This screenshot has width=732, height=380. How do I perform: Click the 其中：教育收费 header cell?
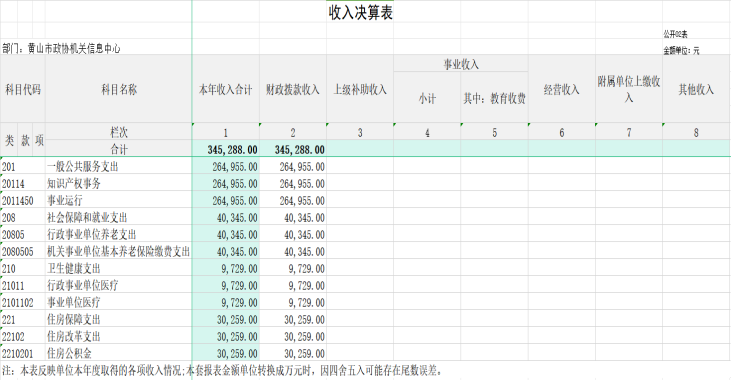494,98
